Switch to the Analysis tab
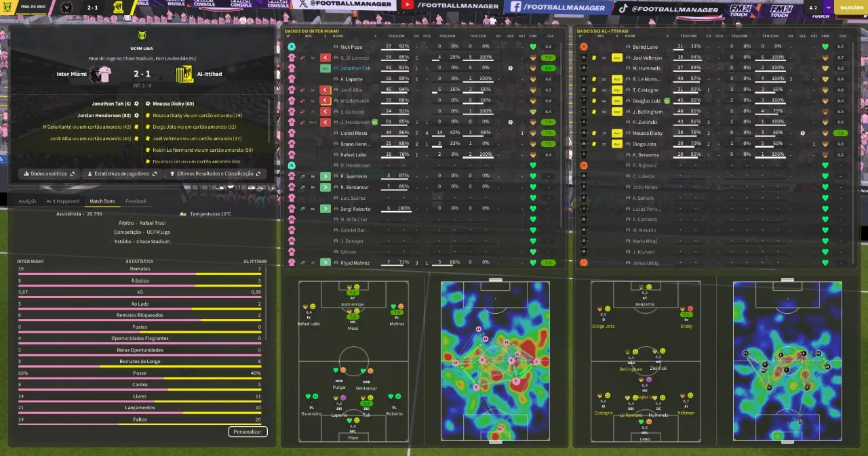This screenshot has width=868, height=456. pos(28,201)
